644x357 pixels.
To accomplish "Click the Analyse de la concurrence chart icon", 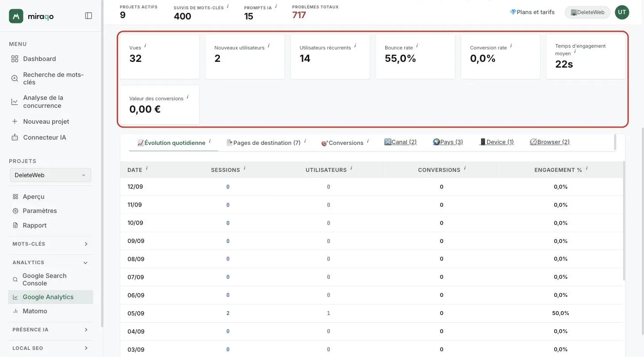I will coord(15,102).
